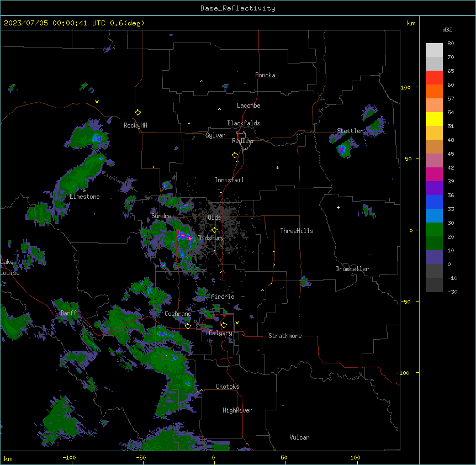This screenshot has width=476, height=465.
Task: Click the -100 km mark on bottom axis
Action: (69, 457)
